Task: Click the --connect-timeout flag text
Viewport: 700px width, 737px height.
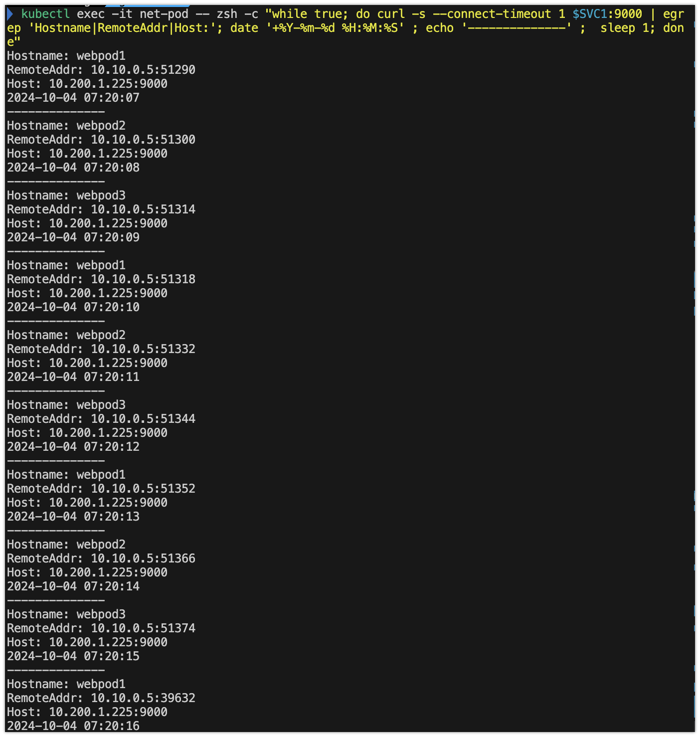Action: coord(492,14)
